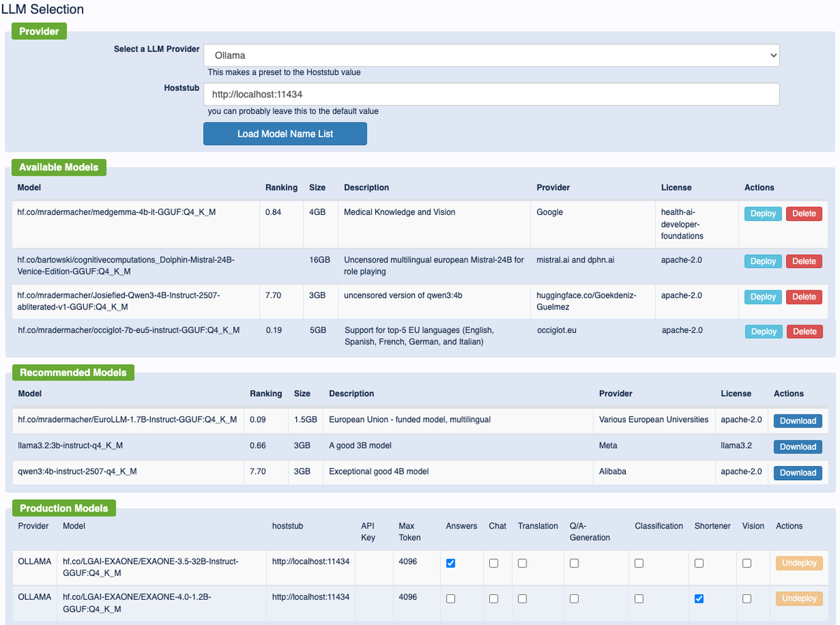840x625 pixels.
Task: Deploy the Dolphin-Mistral-24B-Venice-Edition model
Action: click(x=763, y=261)
